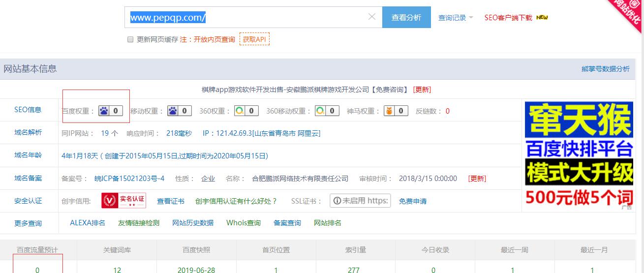The width and height of the screenshot is (644, 273).
Task: Click the 今日收录 column header
Action: coord(435,250)
